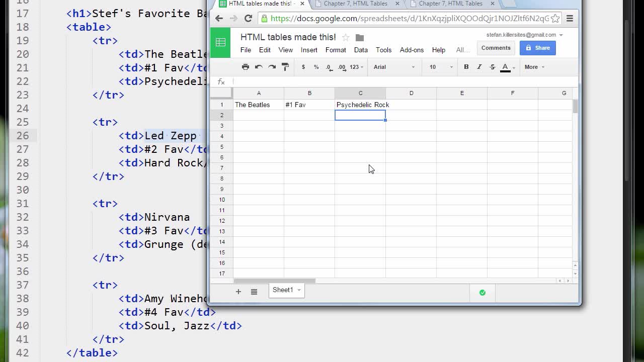Viewport: 644px width, 362px height.
Task: Open the All Sheets list icon
Action: click(x=254, y=292)
